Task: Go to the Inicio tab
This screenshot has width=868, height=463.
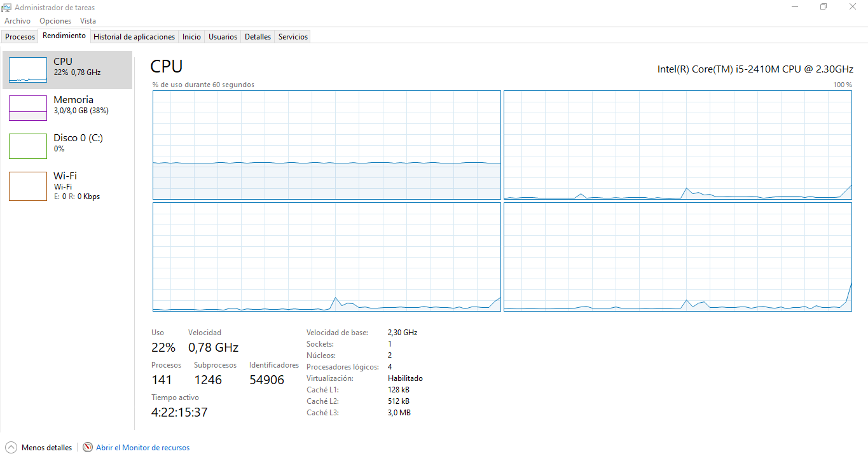Action: (x=191, y=37)
